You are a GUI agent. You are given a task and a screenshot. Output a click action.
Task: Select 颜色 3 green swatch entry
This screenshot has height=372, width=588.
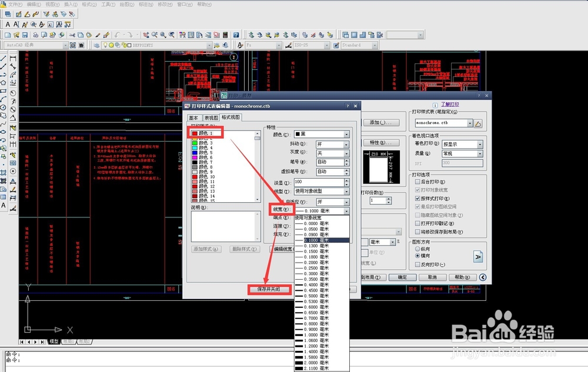[202, 143]
